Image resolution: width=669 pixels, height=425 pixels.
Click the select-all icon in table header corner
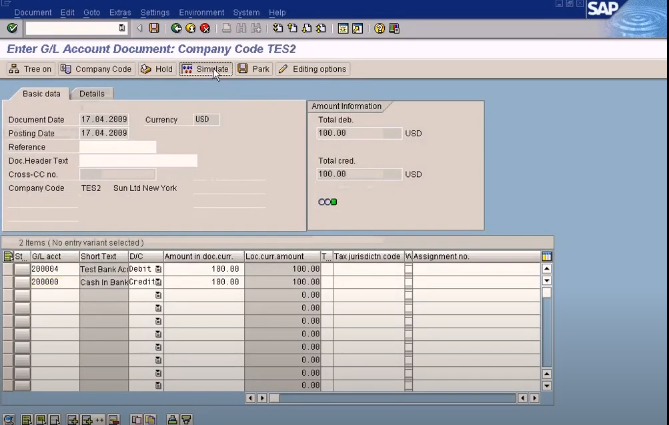pyautogui.click(x=8, y=256)
